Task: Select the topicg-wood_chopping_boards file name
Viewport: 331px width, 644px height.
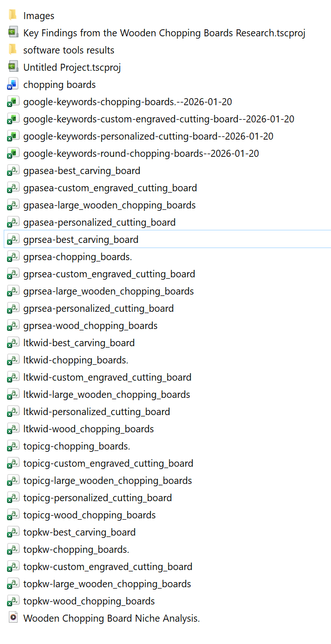Action: [89, 515]
